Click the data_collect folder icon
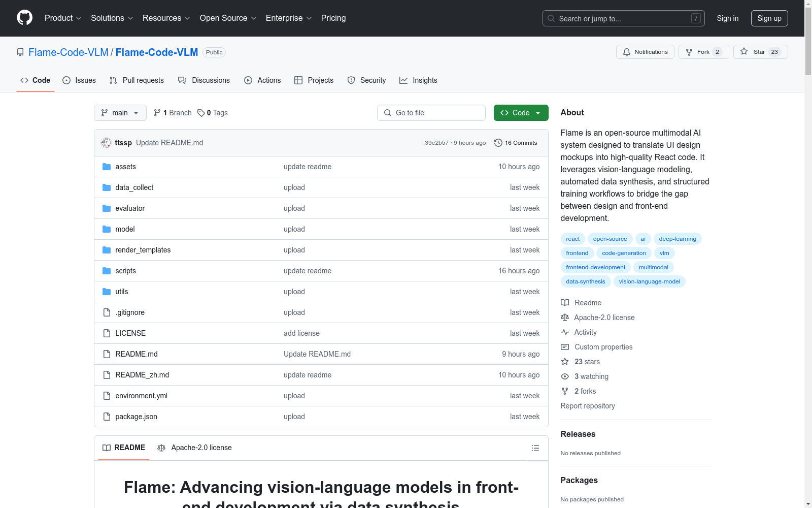The height and width of the screenshot is (508, 812). click(107, 187)
